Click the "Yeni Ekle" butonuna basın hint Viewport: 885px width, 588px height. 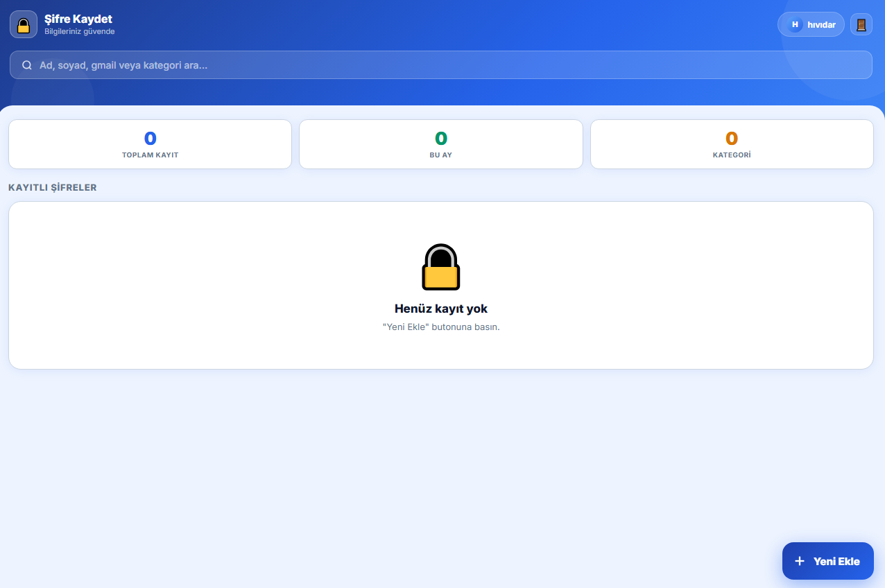tap(441, 327)
